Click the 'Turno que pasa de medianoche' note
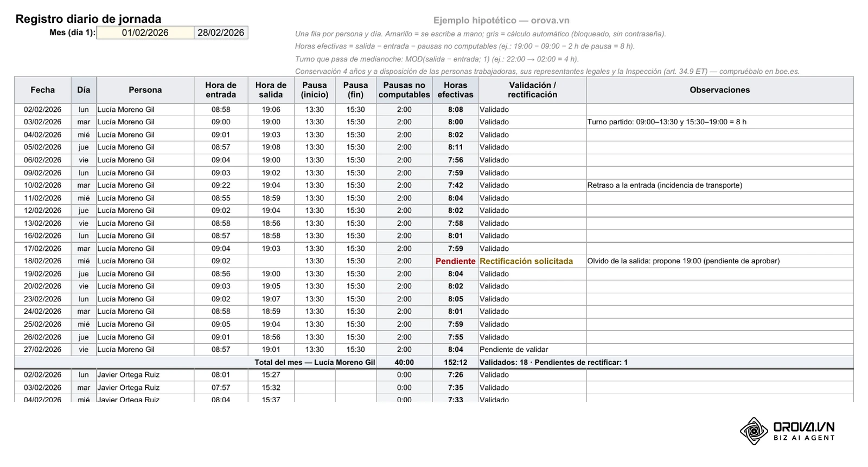Screen dimensions: 868x467 [437, 59]
